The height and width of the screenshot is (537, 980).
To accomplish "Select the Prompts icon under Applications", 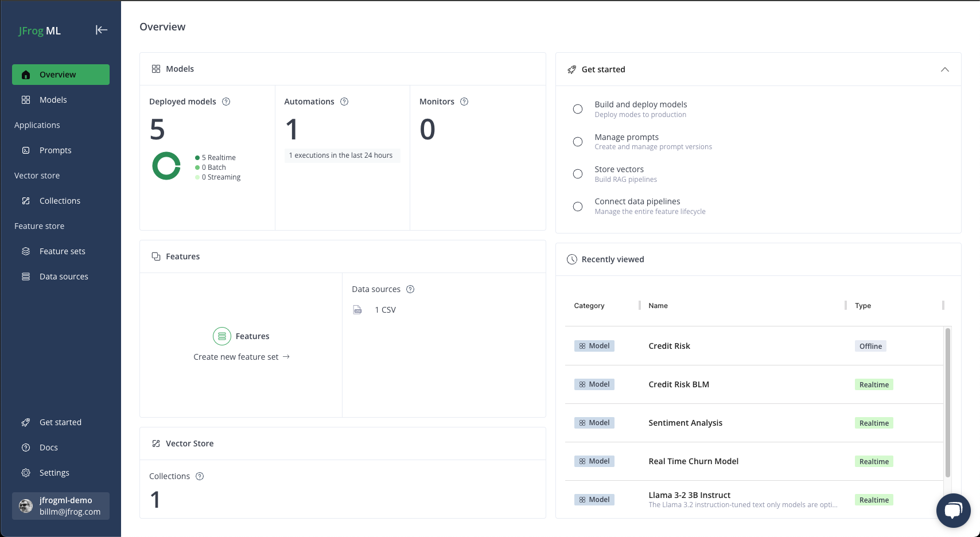I will click(25, 150).
